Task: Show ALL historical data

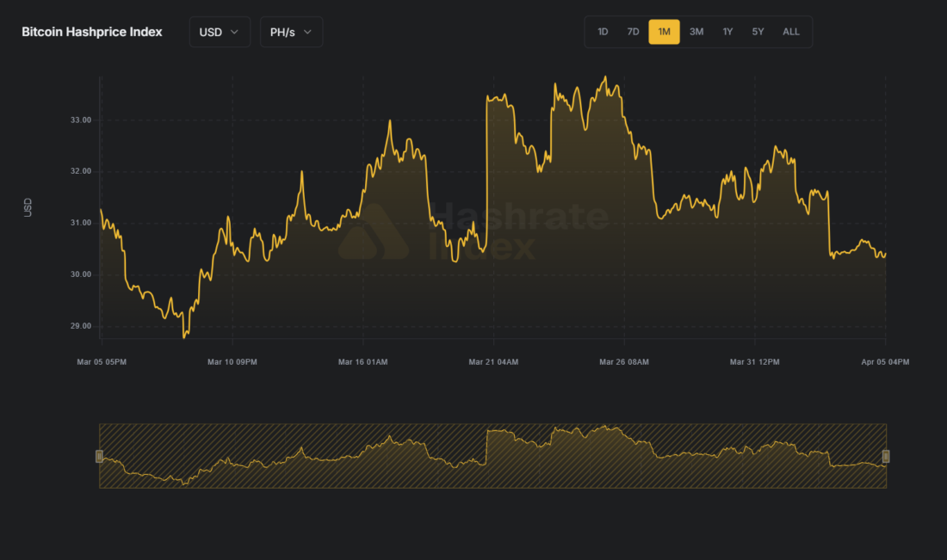Action: (790, 32)
